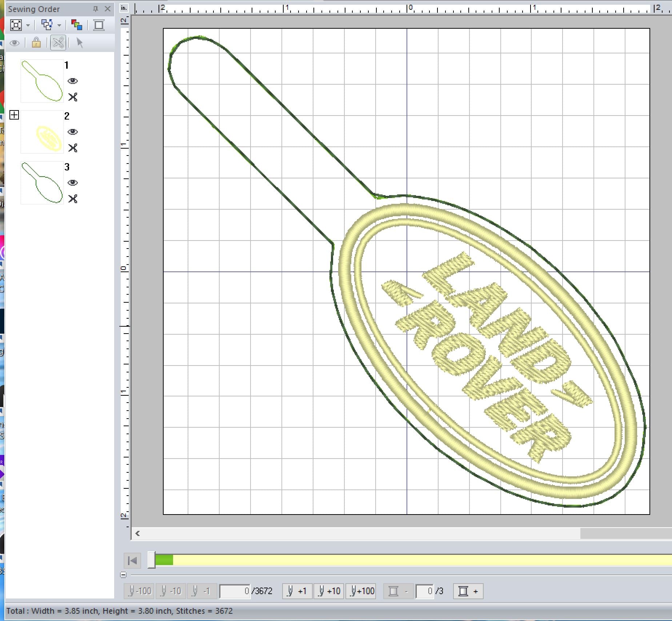Click the current stitch number input field

235,591
